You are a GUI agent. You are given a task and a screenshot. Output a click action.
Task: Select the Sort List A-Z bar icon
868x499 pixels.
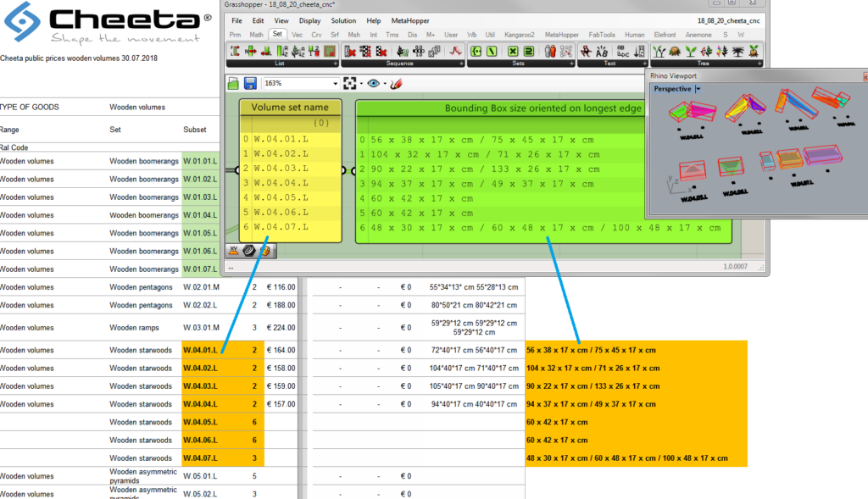282,52
